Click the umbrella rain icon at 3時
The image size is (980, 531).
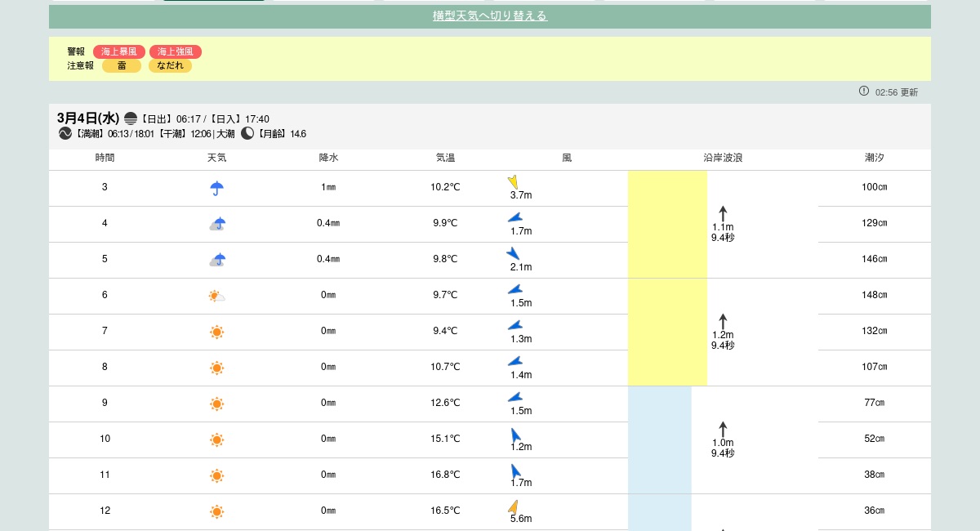216,188
